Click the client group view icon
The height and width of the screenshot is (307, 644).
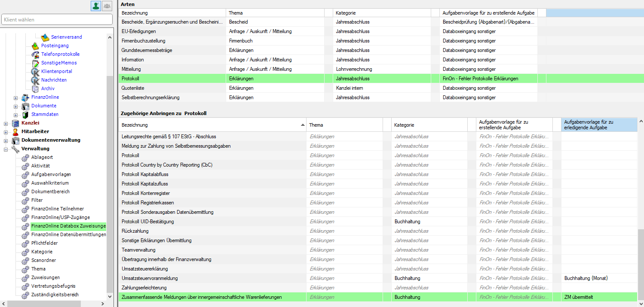point(107,6)
